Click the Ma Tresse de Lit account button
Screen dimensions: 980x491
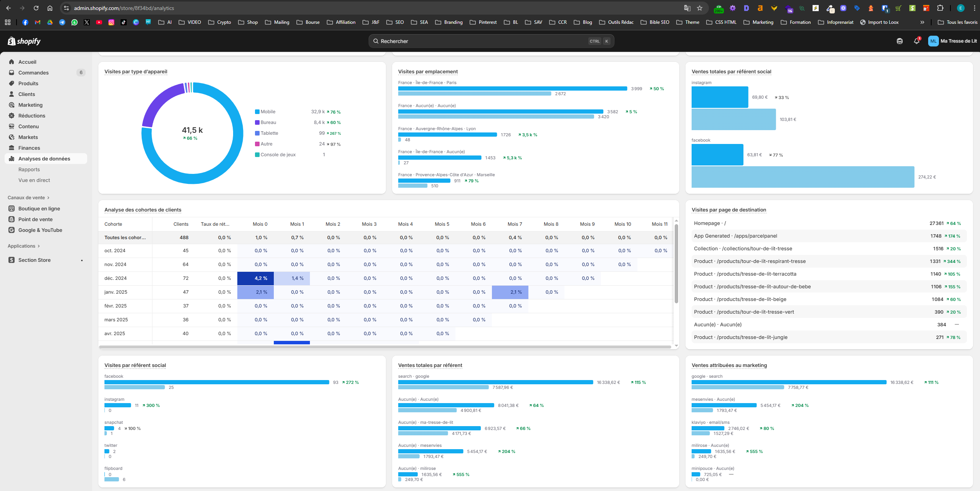[952, 41]
